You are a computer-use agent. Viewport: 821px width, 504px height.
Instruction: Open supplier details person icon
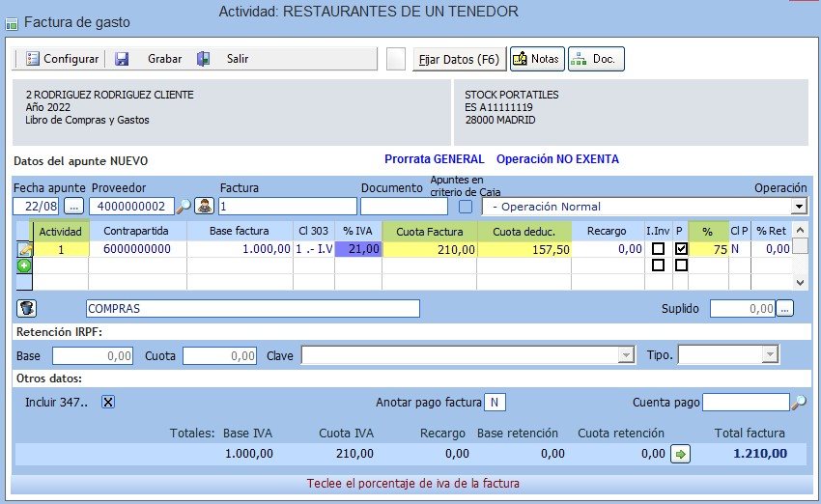click(204, 206)
